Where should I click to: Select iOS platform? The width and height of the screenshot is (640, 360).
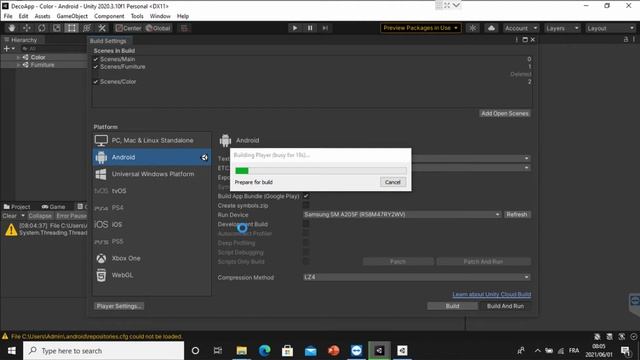pos(152,224)
